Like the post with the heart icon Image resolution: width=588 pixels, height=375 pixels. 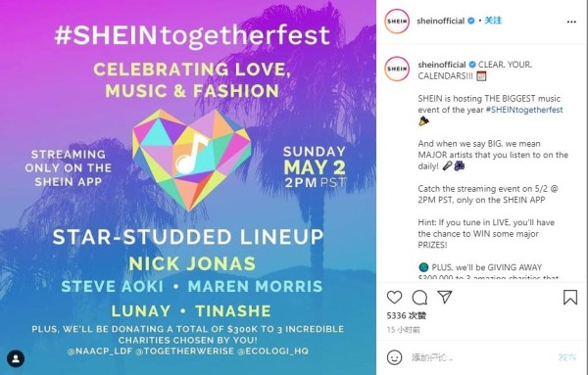click(394, 298)
